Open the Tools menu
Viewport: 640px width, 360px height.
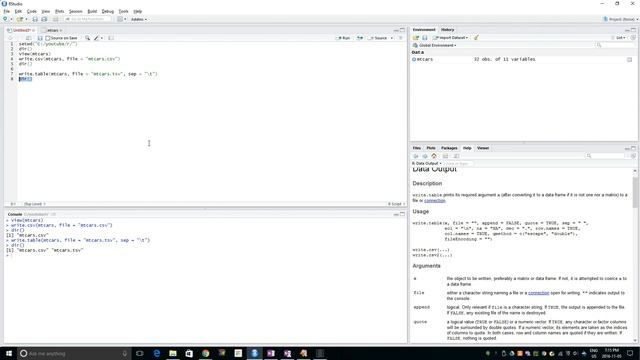coord(123,11)
